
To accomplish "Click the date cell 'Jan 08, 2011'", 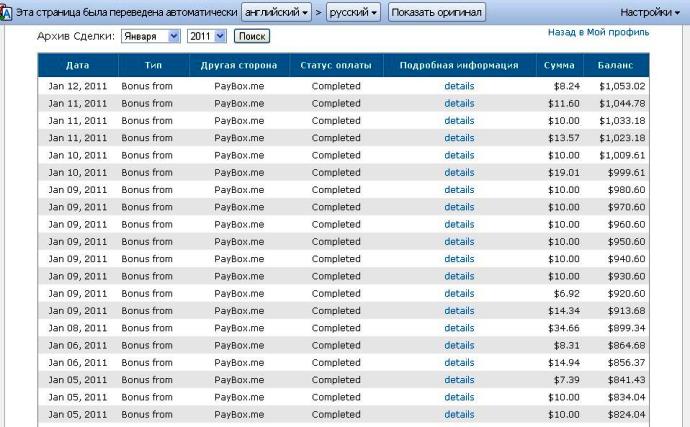I will pos(78,328).
